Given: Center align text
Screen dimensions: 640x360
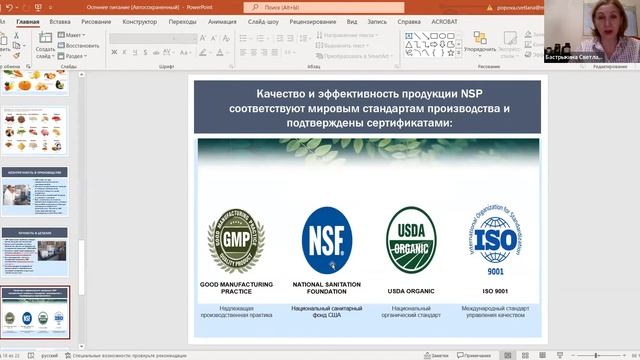Looking at the screenshot, I should [x=254, y=52].
